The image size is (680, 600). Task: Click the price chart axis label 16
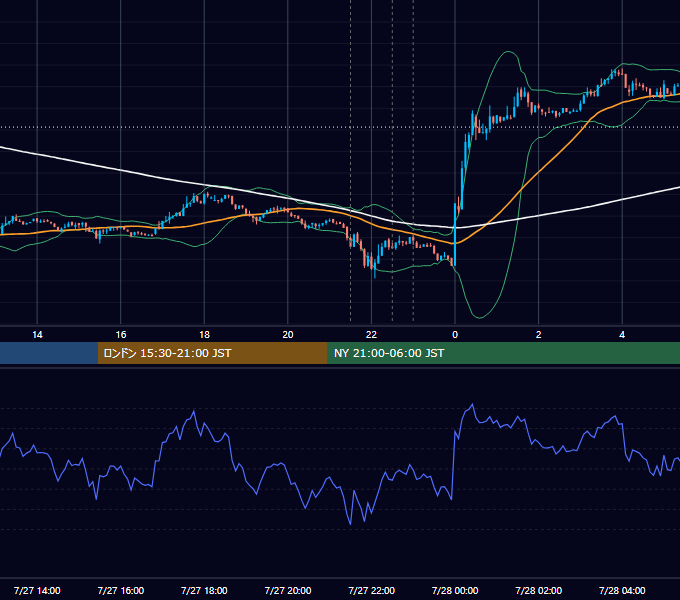point(121,335)
